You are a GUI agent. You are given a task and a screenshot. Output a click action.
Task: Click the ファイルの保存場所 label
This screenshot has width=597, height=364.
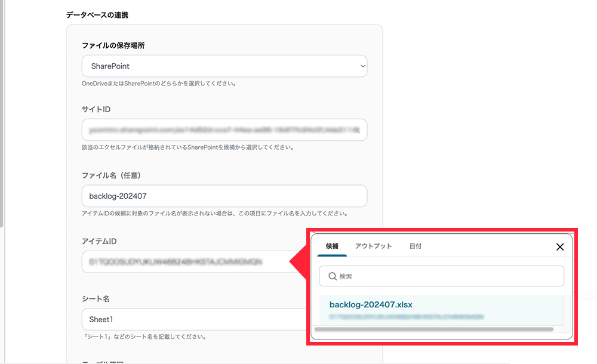113,45
